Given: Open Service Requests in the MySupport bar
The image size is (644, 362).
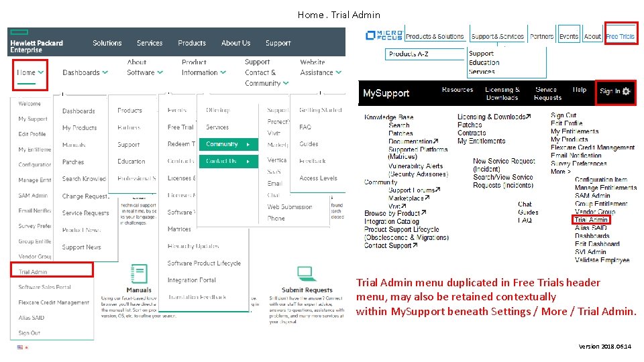Looking at the screenshot, I should coord(547,94).
